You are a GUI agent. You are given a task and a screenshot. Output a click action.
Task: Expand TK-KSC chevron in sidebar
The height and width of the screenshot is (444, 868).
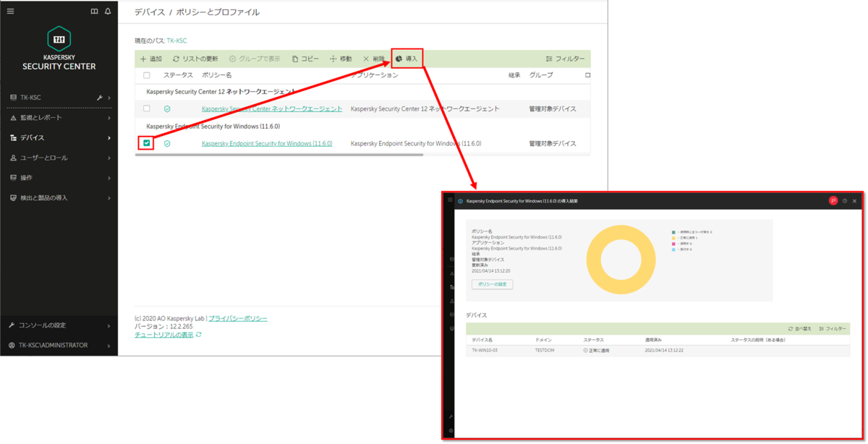tap(109, 98)
